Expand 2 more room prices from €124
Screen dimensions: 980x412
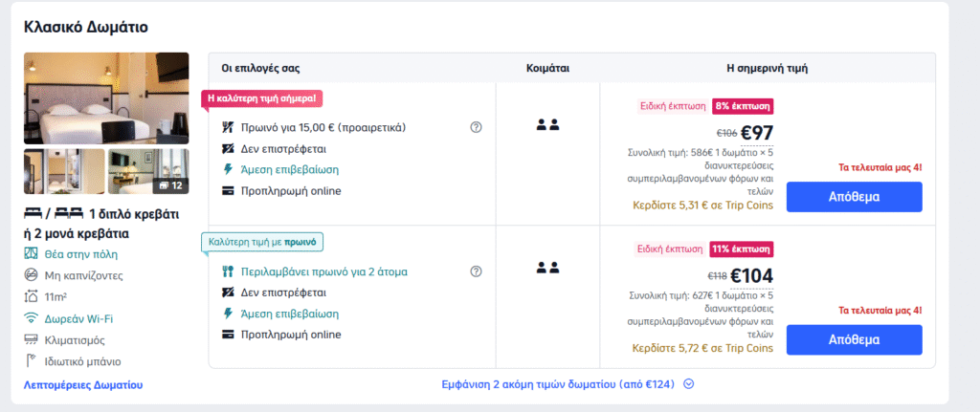559,384
